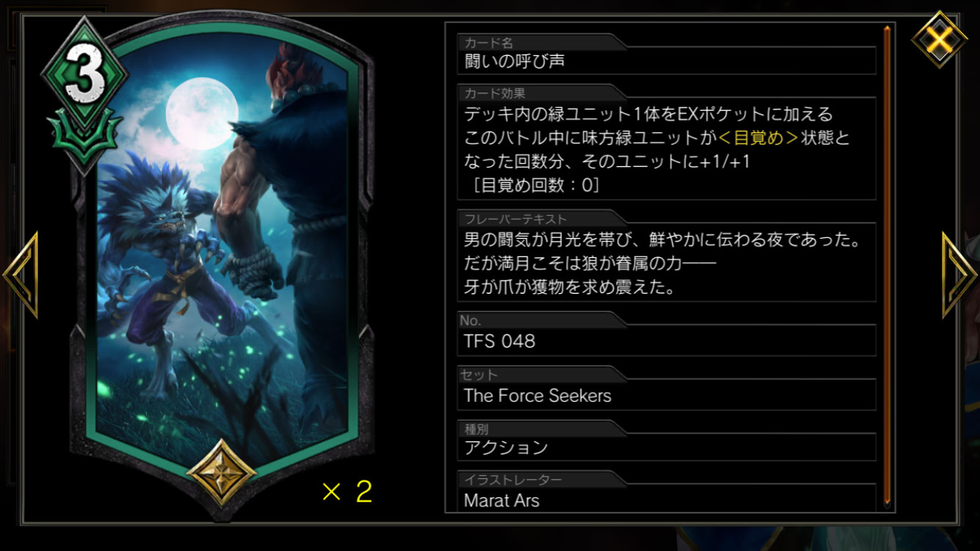This screenshot has width=980, height=551.
Task: Click the yellow <目覚め> keyword link
Action: point(760,137)
